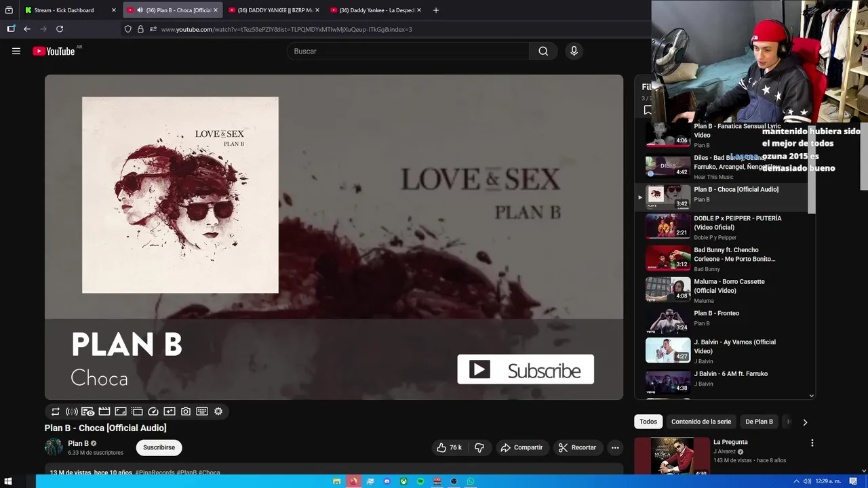Click the tracking shield icon in URL bar
This screenshot has width=868, height=488.
tap(127, 29)
